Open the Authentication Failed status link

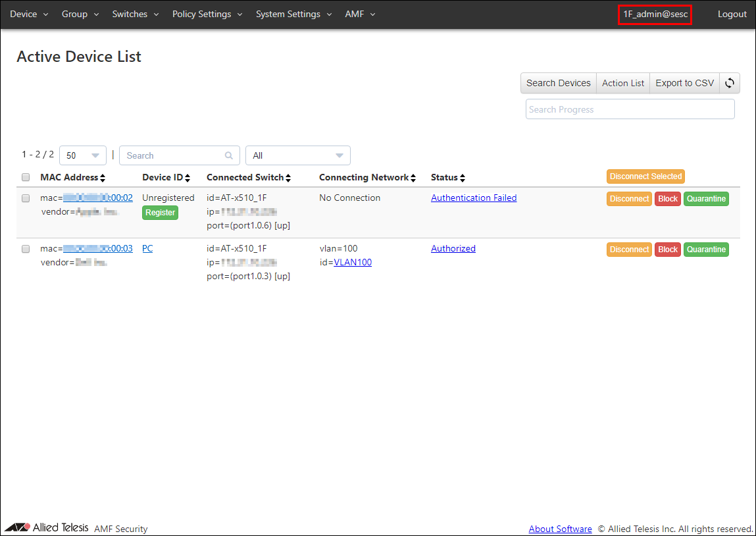pos(474,198)
